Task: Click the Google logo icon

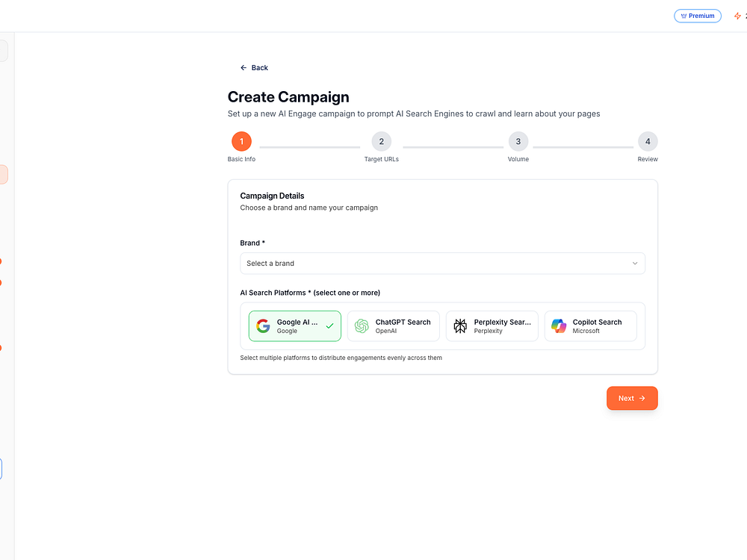Action: click(x=263, y=326)
